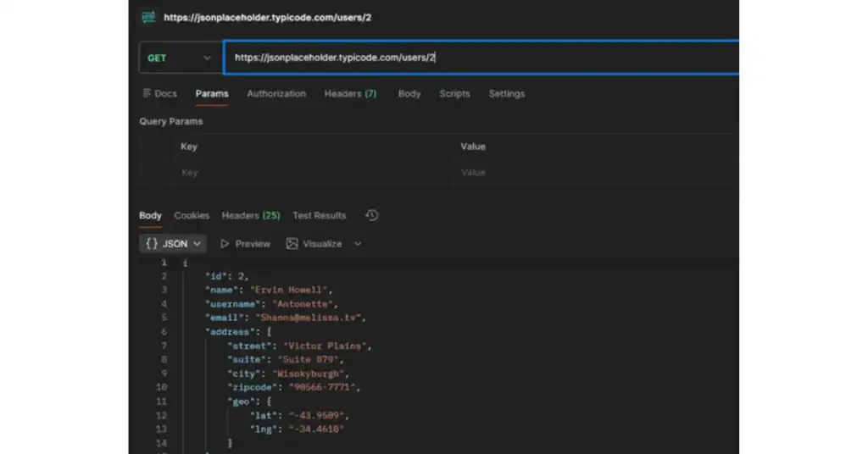Viewport: 868px width, 454px height.
Task: Open the response Headers (25) tab
Action: pos(251,216)
